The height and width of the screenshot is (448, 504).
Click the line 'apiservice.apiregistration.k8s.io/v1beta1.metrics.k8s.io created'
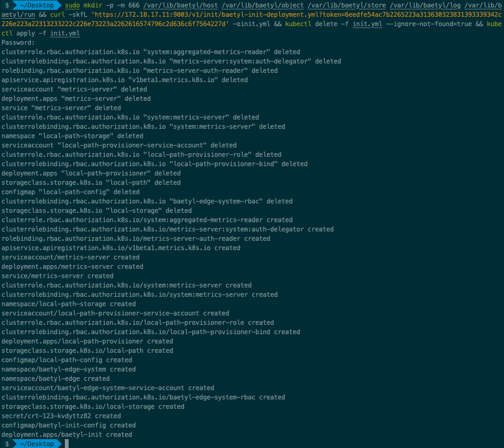[x=121, y=248]
